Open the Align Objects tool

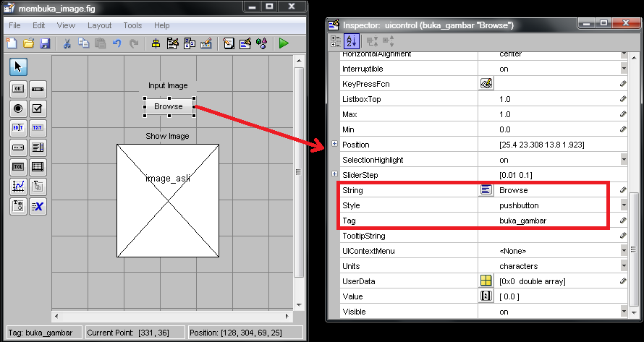pyautogui.click(x=156, y=43)
